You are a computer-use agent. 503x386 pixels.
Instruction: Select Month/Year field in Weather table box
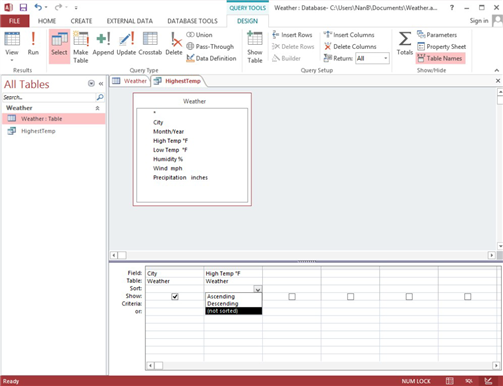[x=168, y=132]
